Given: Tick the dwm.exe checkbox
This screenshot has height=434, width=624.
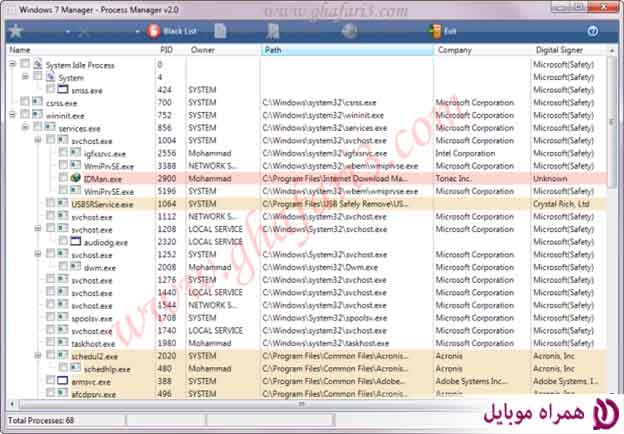Looking at the screenshot, I should pyautogui.click(x=63, y=266).
